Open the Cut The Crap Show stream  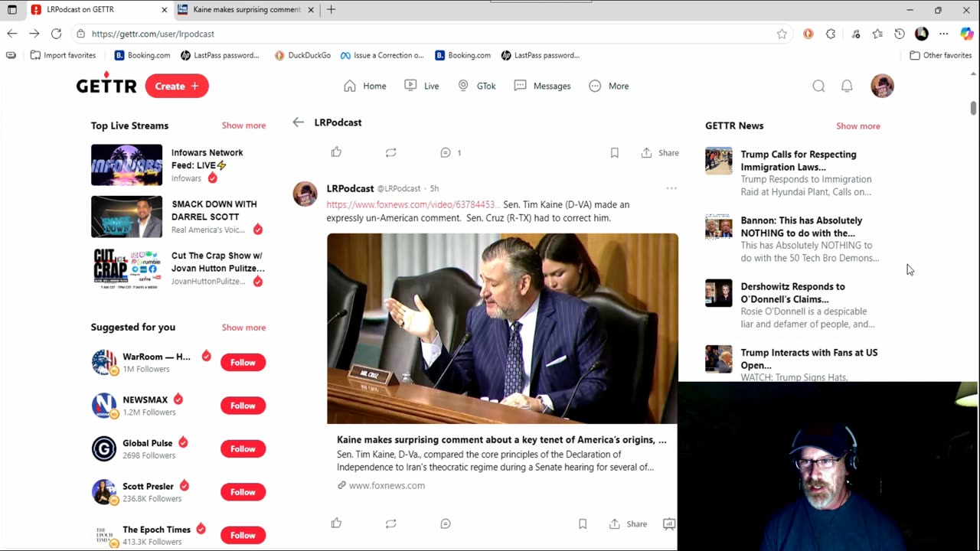(178, 268)
